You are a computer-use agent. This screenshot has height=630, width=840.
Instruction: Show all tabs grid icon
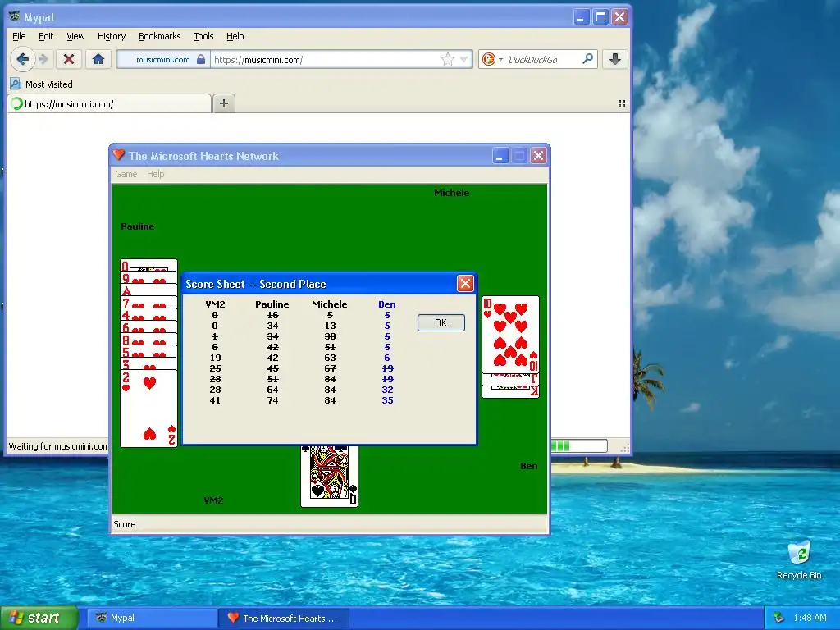[x=622, y=103]
